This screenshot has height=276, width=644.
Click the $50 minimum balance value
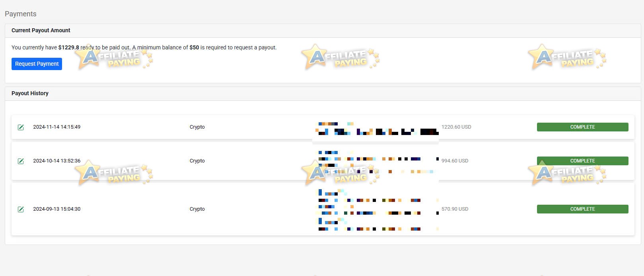pos(194,47)
